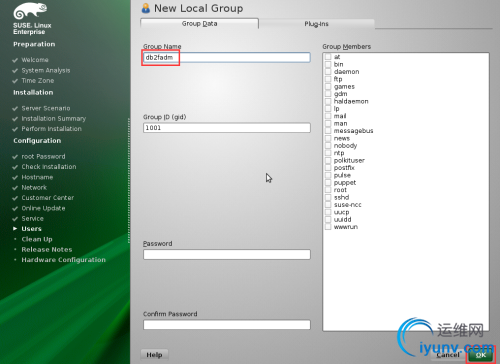Image resolution: width=500 pixels, height=364 pixels.
Task: Select the 'puppet' member checkbox
Action: [x=328, y=183]
